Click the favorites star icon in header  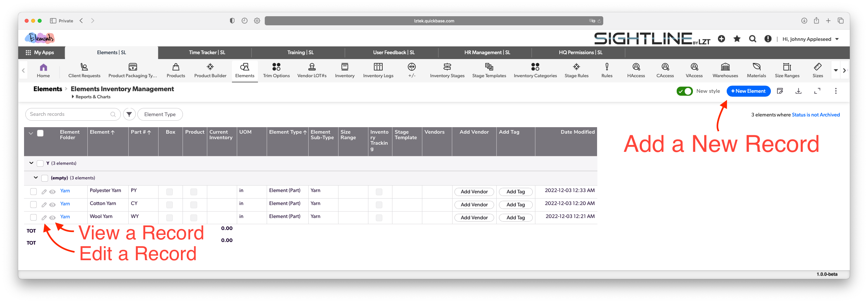(736, 39)
